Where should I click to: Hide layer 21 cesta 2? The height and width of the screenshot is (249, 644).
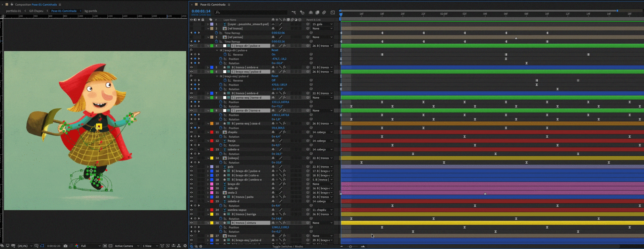[x=191, y=193]
